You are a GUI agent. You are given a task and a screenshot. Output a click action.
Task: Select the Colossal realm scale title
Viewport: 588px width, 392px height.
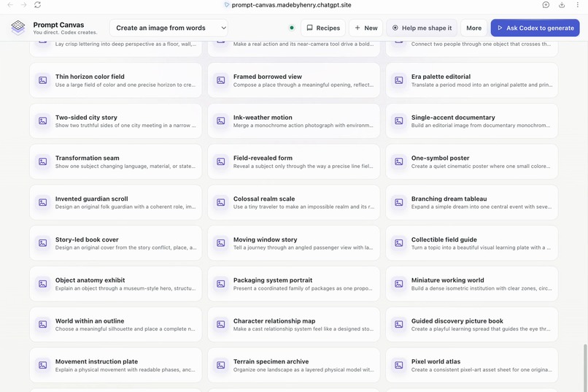[264, 199]
